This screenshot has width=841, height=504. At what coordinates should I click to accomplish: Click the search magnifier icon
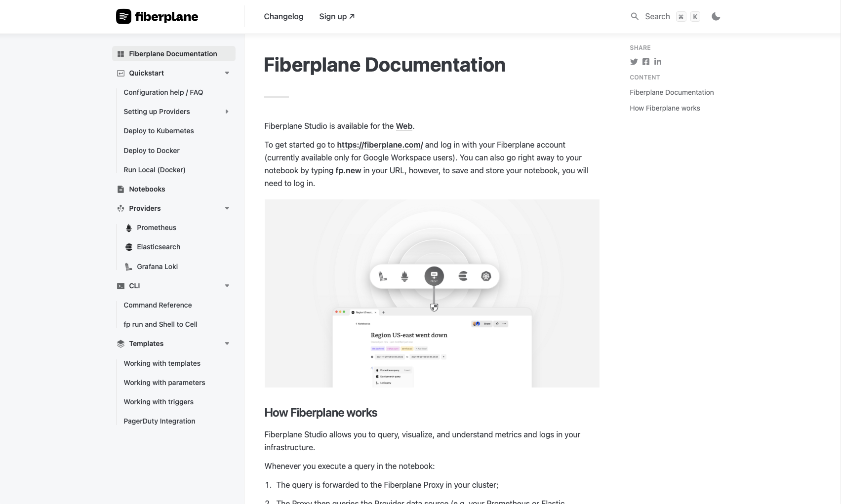pos(635,17)
